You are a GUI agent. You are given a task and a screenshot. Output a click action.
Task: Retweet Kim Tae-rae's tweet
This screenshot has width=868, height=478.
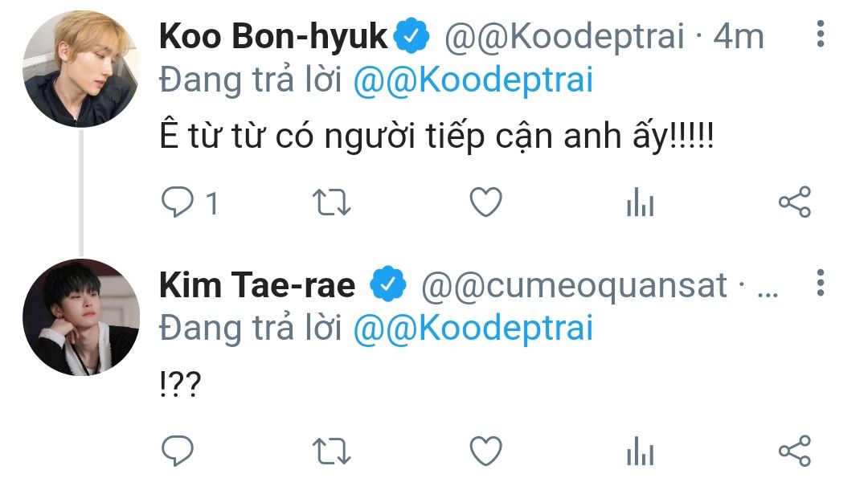point(330,451)
